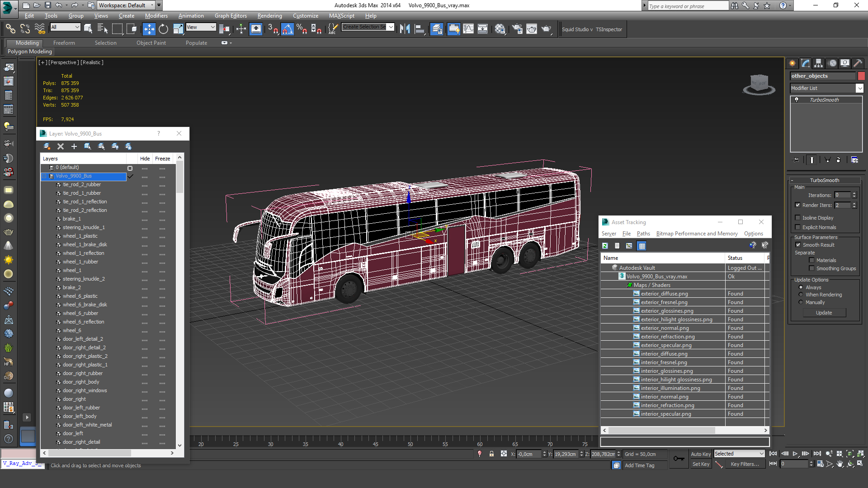
Task: Click the Set Key button
Action: 701,464
